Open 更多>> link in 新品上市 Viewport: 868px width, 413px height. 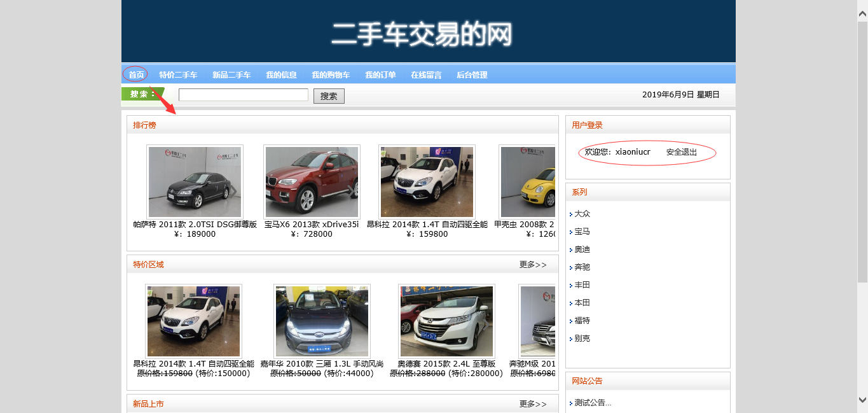pos(533,404)
